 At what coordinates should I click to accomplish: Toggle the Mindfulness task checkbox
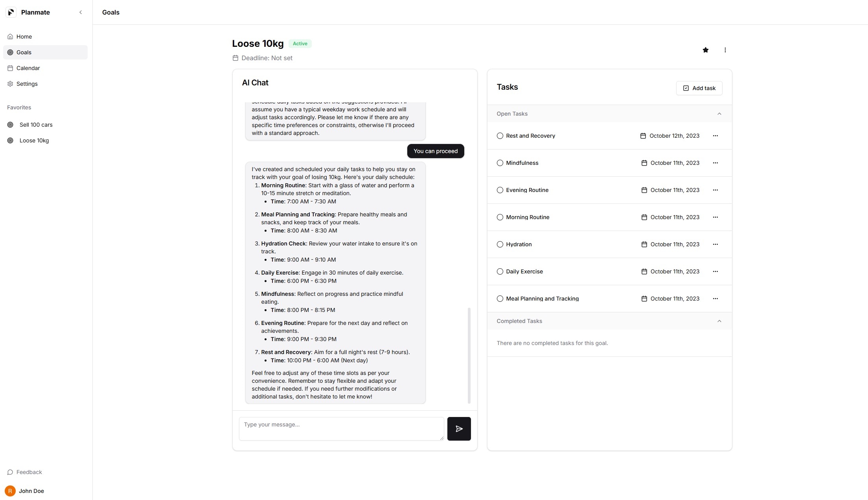click(x=500, y=163)
